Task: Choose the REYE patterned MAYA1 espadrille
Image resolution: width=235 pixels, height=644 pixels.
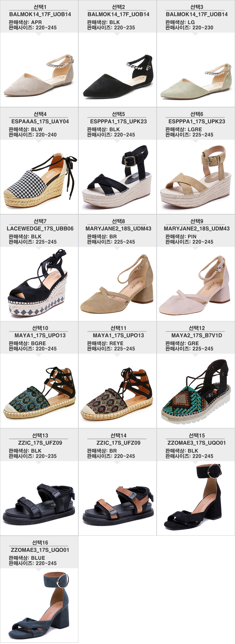Action: click(x=117, y=394)
